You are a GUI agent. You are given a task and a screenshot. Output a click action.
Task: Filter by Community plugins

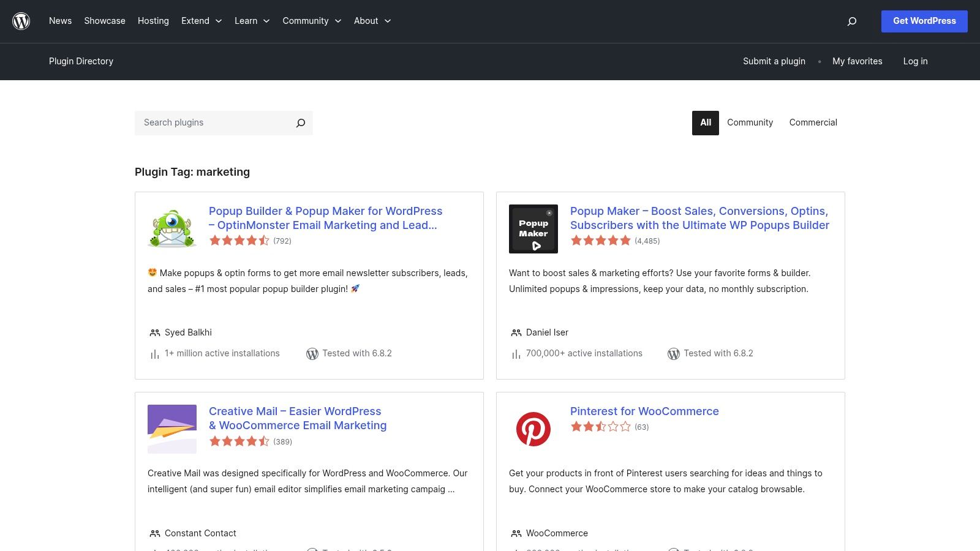[750, 123]
